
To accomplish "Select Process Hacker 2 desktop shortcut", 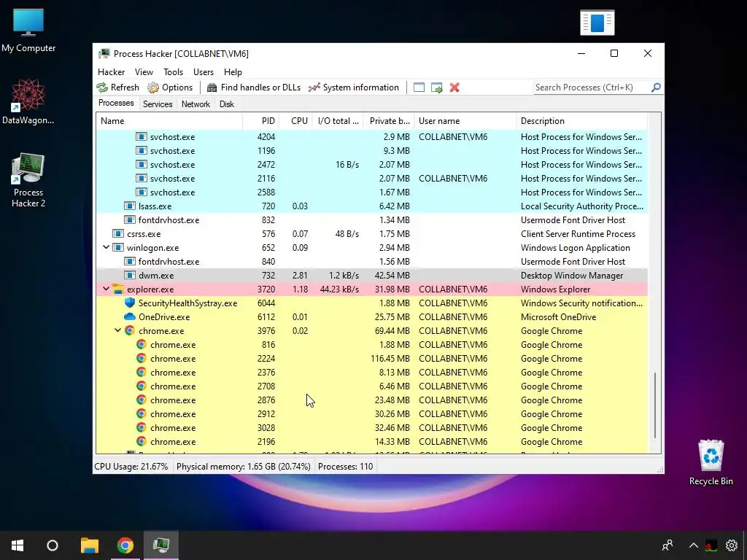I will [28, 181].
